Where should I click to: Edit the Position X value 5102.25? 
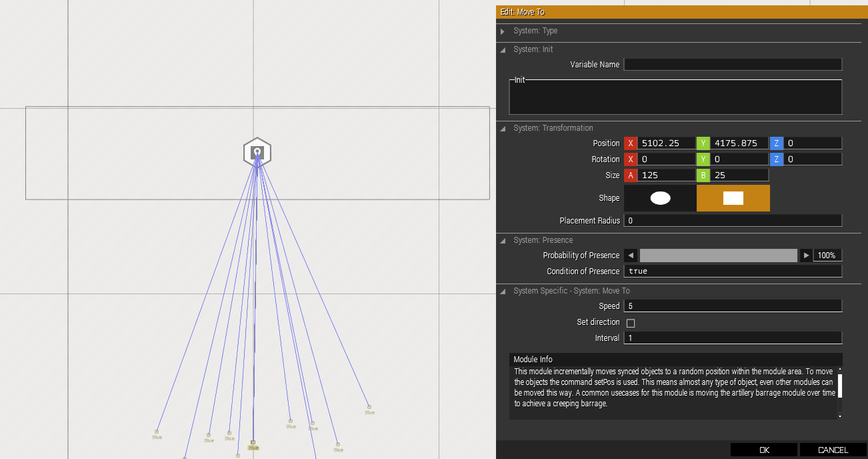[x=666, y=143]
